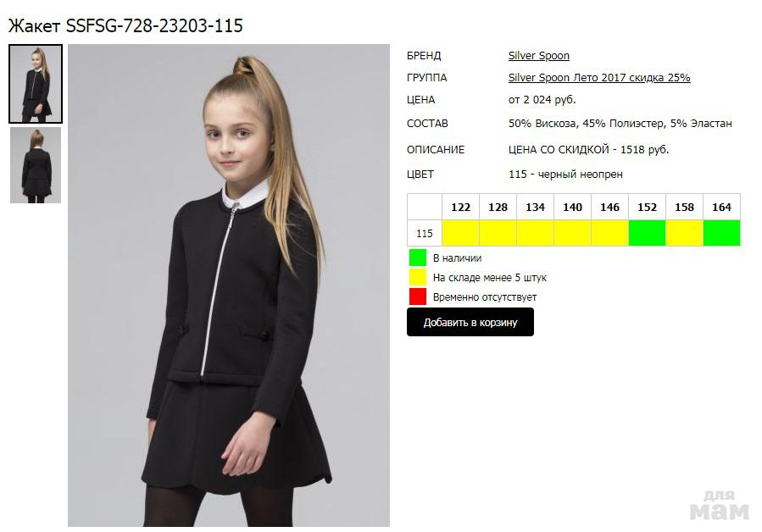The image size is (762, 532).
Task: Choose the yellow size 128 availability cell
Action: point(498,233)
